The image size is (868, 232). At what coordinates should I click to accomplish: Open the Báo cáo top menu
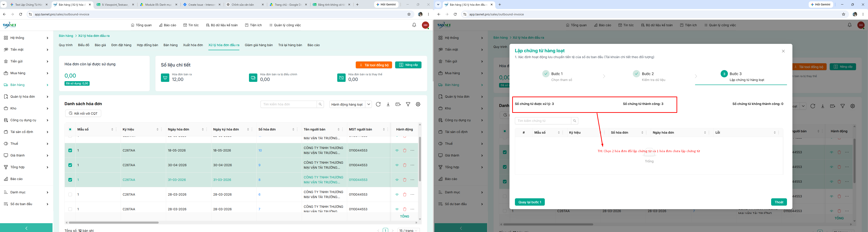click(x=168, y=25)
